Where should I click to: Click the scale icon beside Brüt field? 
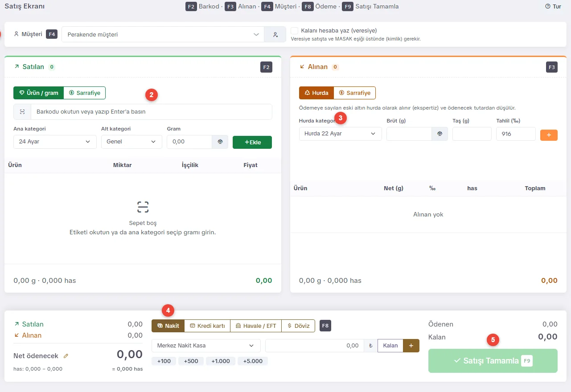[x=440, y=134]
